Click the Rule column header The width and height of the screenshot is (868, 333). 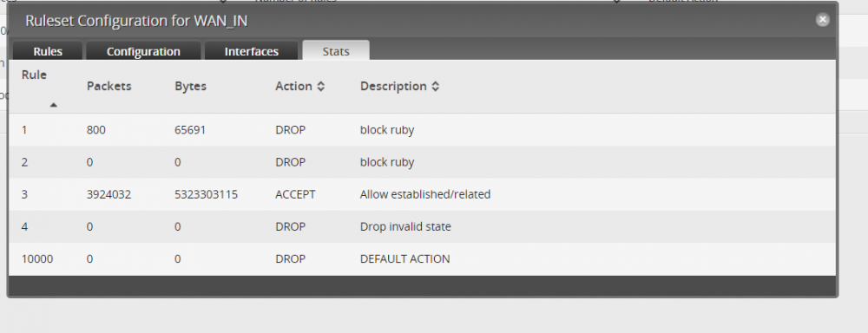click(x=35, y=75)
